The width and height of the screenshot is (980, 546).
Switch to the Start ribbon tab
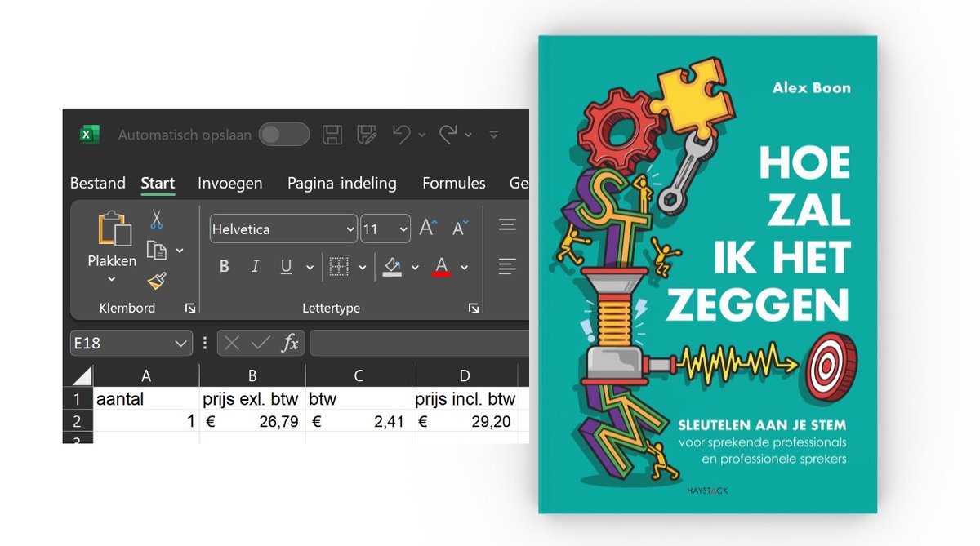tap(158, 183)
